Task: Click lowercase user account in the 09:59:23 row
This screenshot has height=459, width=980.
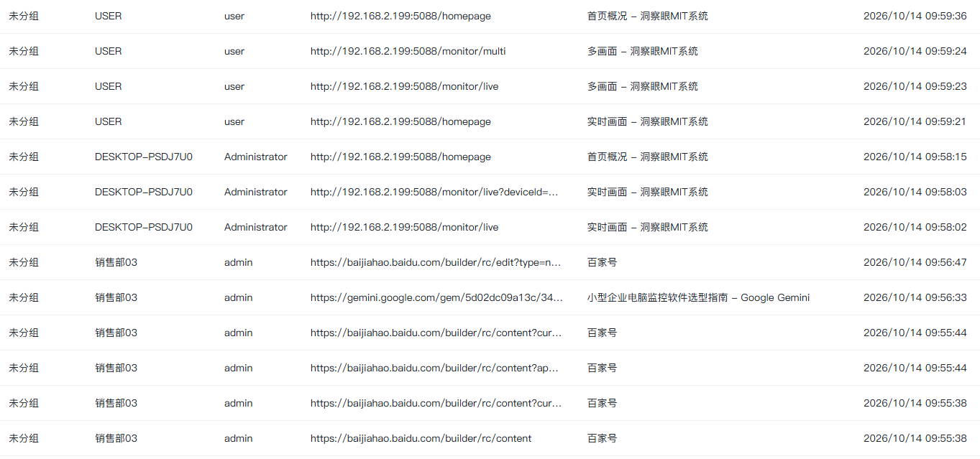Action: (234, 86)
